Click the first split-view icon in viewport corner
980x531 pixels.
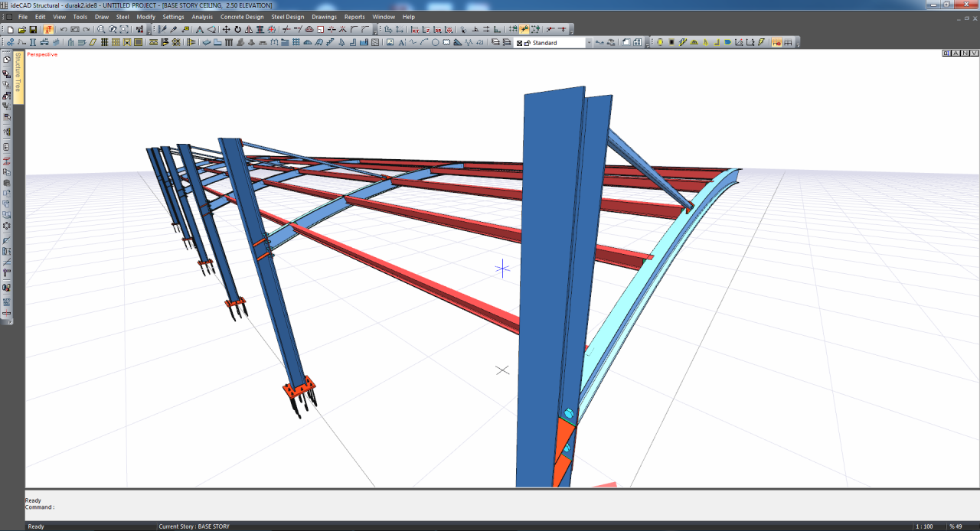pyautogui.click(x=946, y=53)
